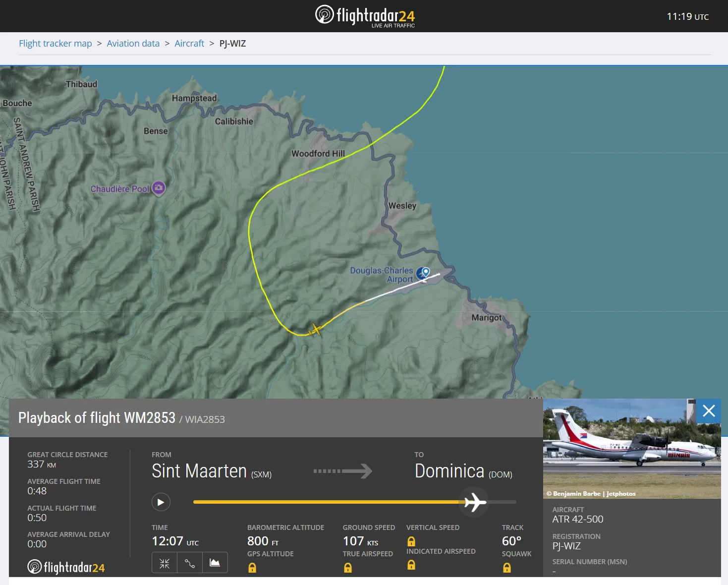Click the airplane slider handle on timeline
Image resolution: width=728 pixels, height=585 pixels.
[x=475, y=502]
